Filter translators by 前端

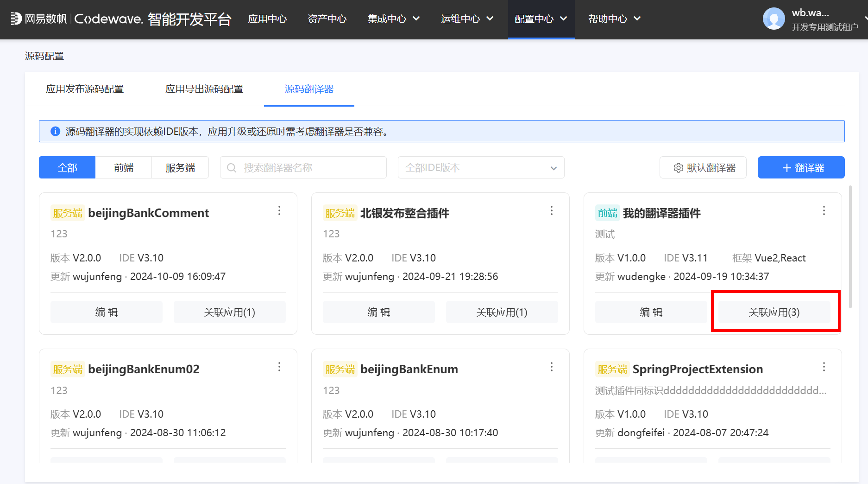tap(124, 168)
